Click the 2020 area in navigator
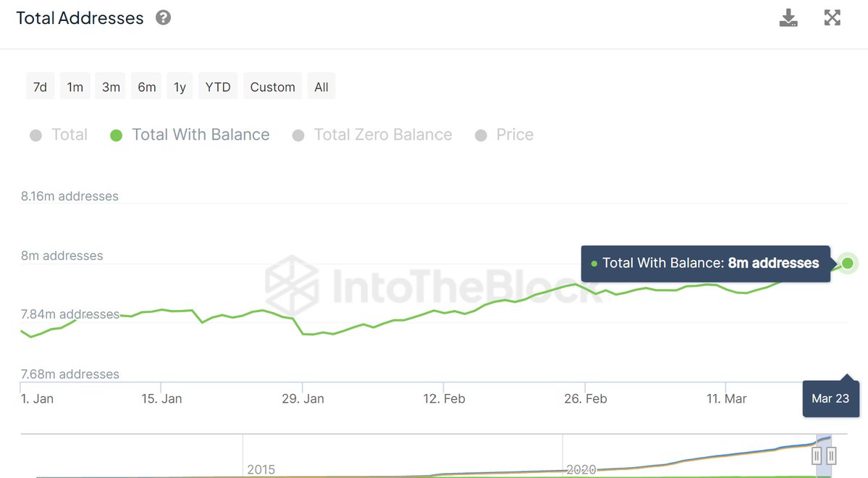 pyautogui.click(x=581, y=469)
